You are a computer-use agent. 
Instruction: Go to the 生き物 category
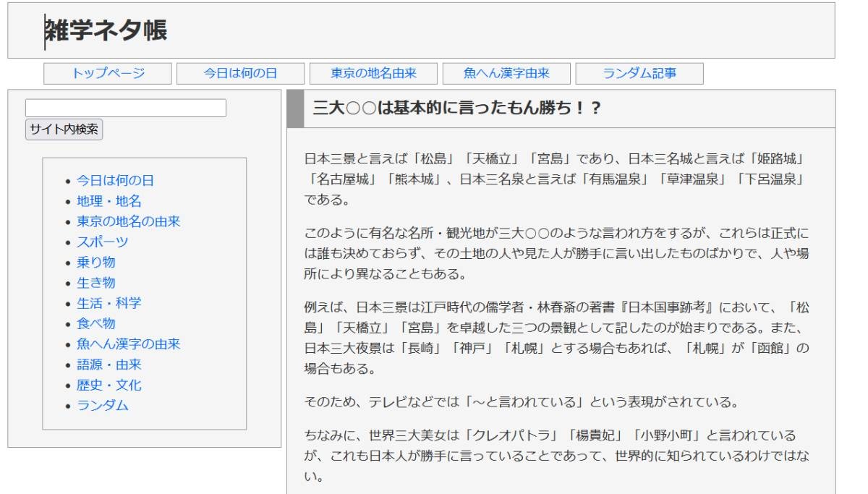point(95,282)
